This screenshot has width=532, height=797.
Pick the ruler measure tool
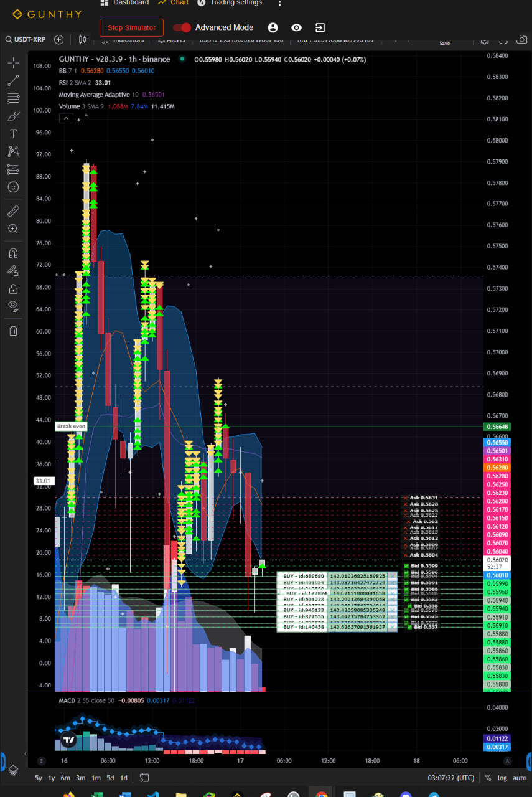(x=13, y=211)
